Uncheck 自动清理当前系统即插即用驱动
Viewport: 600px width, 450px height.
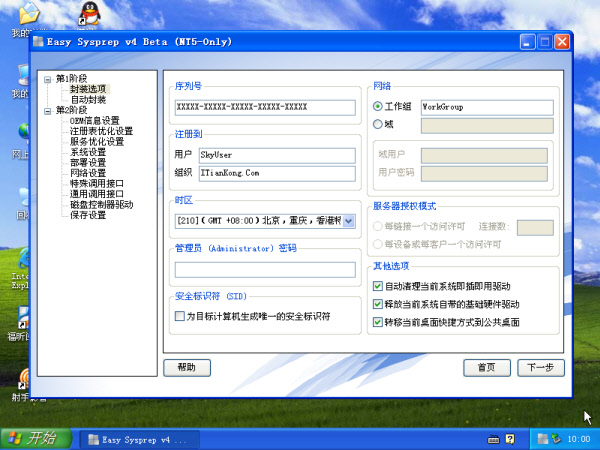(378, 286)
